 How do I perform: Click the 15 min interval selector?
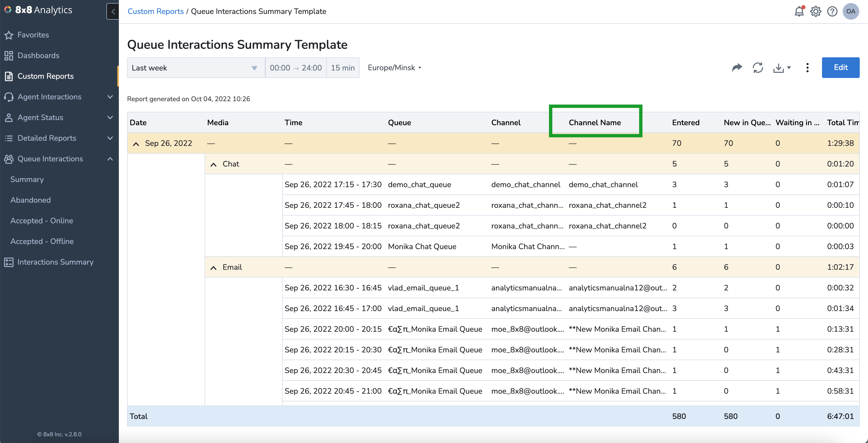point(343,68)
